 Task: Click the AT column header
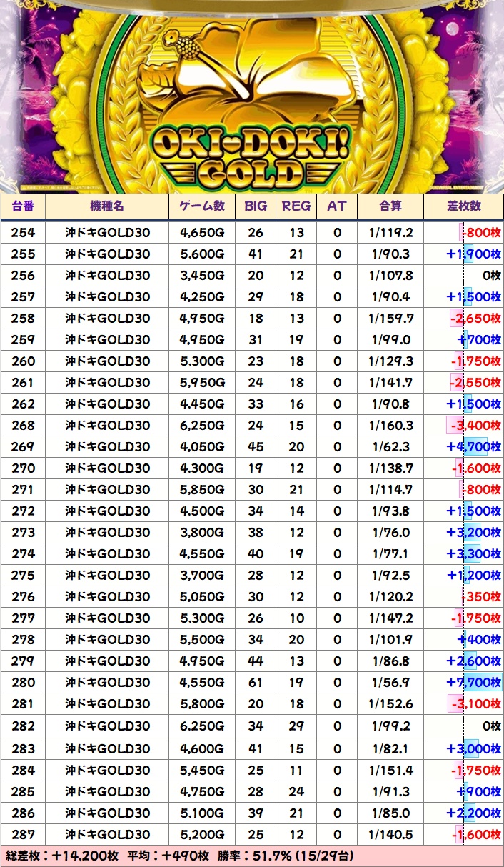(x=337, y=206)
